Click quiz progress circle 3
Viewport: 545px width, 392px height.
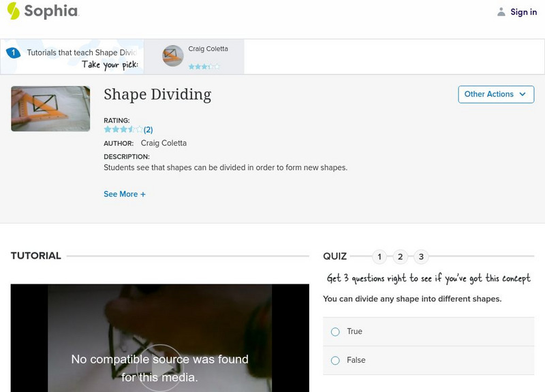[x=420, y=257]
